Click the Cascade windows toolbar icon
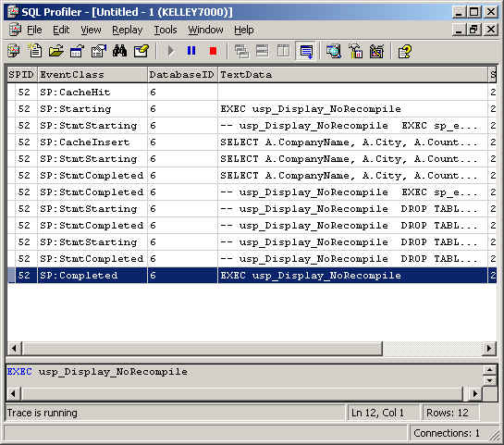This screenshot has height=445, width=504. pyautogui.click(x=241, y=51)
